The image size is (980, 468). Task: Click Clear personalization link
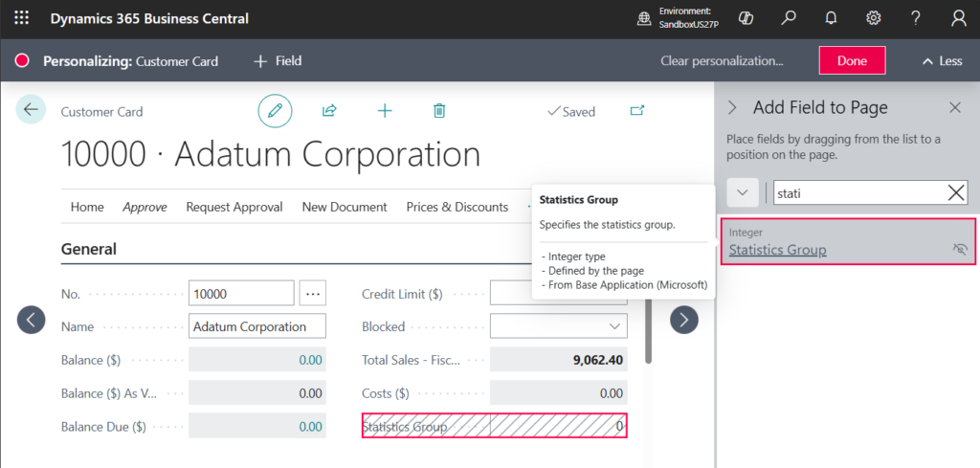click(x=722, y=61)
